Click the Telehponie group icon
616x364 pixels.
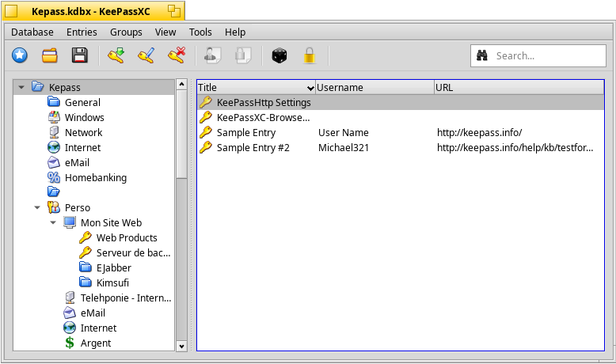pyautogui.click(x=70, y=298)
